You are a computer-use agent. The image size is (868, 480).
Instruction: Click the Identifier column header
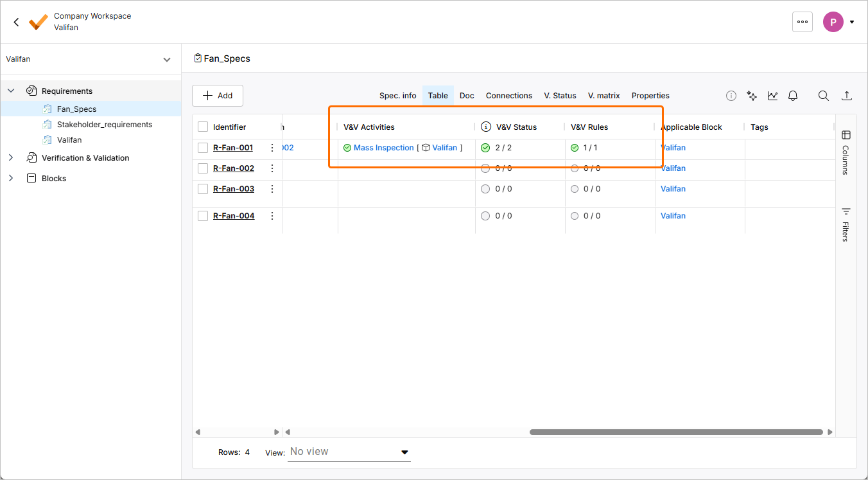pyautogui.click(x=230, y=127)
